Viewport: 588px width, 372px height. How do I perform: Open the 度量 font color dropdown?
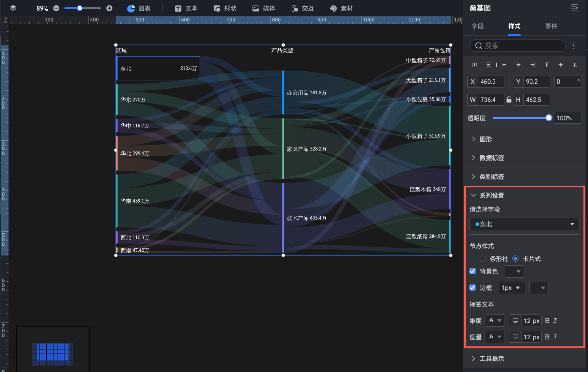pyautogui.click(x=495, y=337)
